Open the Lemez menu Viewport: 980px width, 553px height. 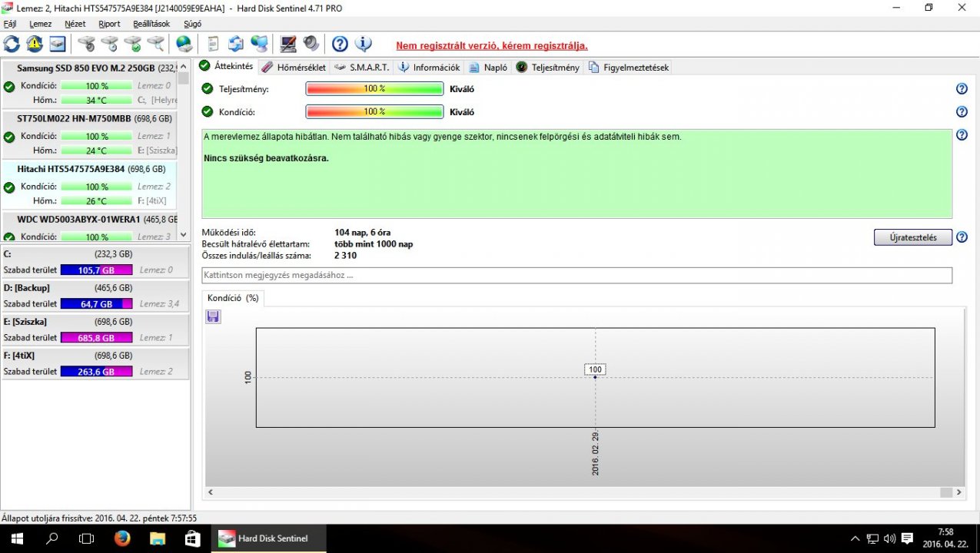pos(40,24)
